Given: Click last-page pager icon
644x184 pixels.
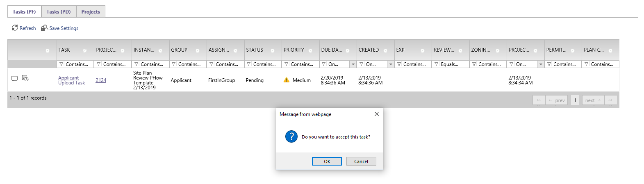Looking at the screenshot, I should tap(610, 100).
